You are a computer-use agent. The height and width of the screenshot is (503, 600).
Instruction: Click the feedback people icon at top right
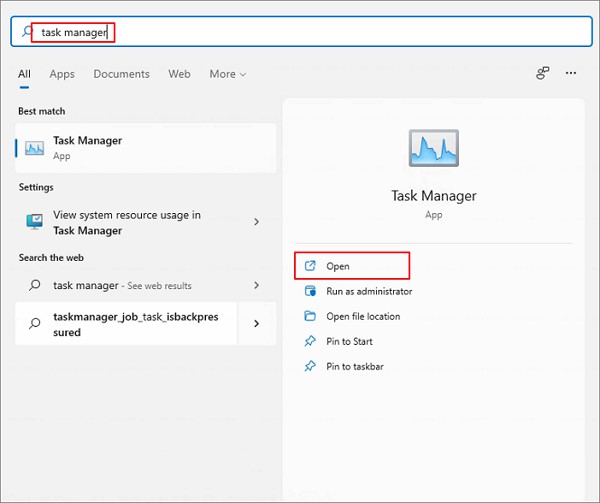pyautogui.click(x=543, y=74)
